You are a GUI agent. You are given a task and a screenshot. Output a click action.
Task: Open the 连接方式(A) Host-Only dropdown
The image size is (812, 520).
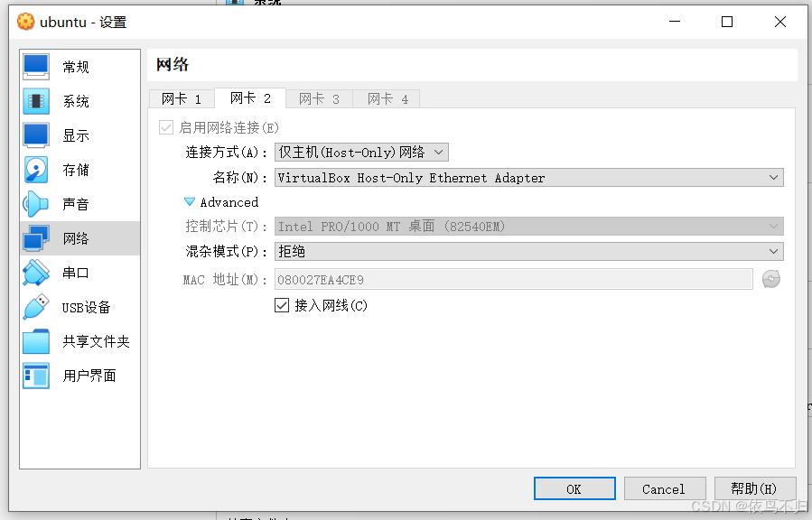coord(361,153)
